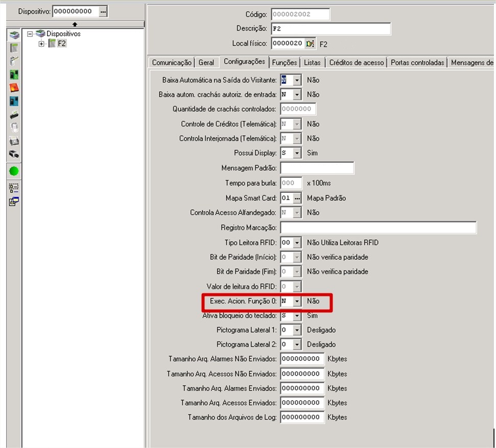496x448 pixels.
Task: Click the stacked devices icon in sidebar
Action: [x=14, y=35]
